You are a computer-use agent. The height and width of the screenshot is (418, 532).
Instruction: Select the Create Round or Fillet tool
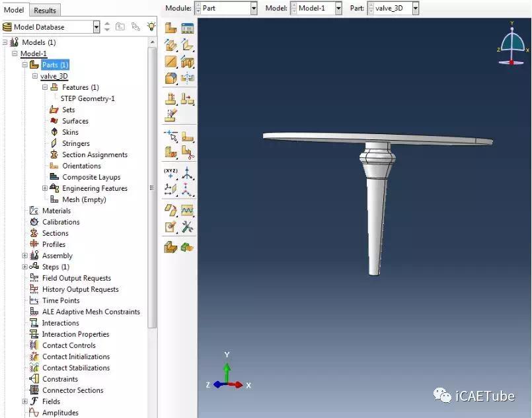(x=171, y=78)
